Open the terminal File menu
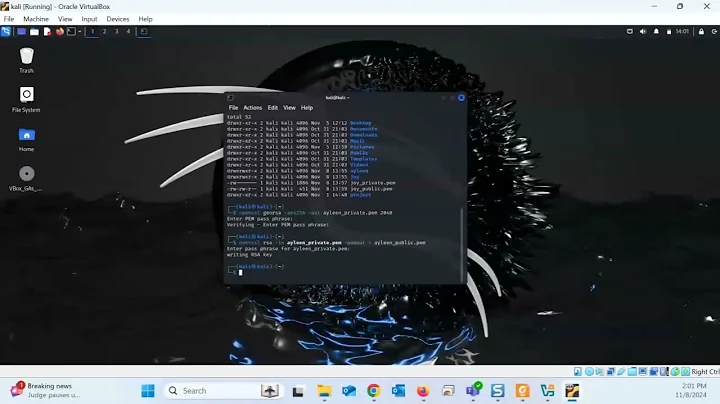This screenshot has width=720, height=404. [x=233, y=107]
